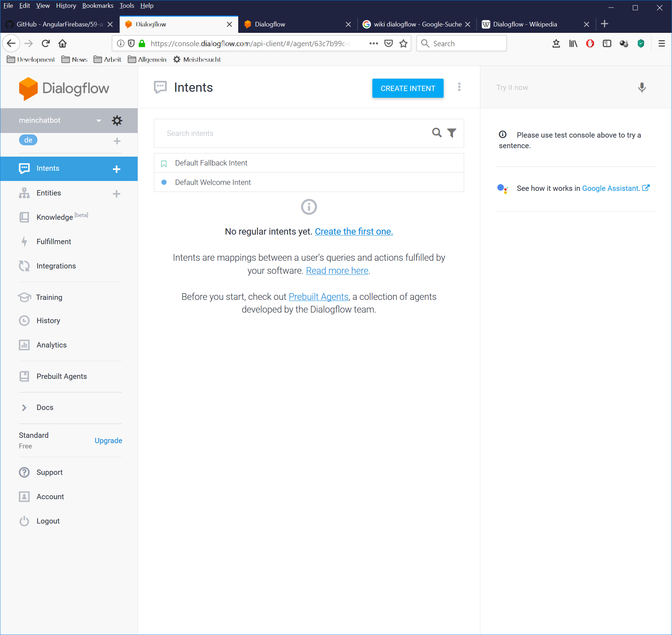This screenshot has width=672, height=635.
Task: Open Integrations section
Action: pyautogui.click(x=56, y=266)
